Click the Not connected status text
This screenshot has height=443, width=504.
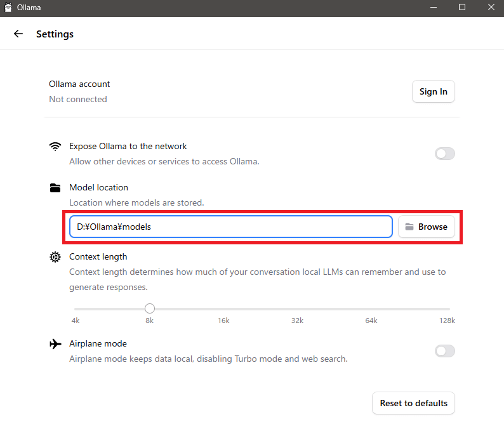(78, 100)
